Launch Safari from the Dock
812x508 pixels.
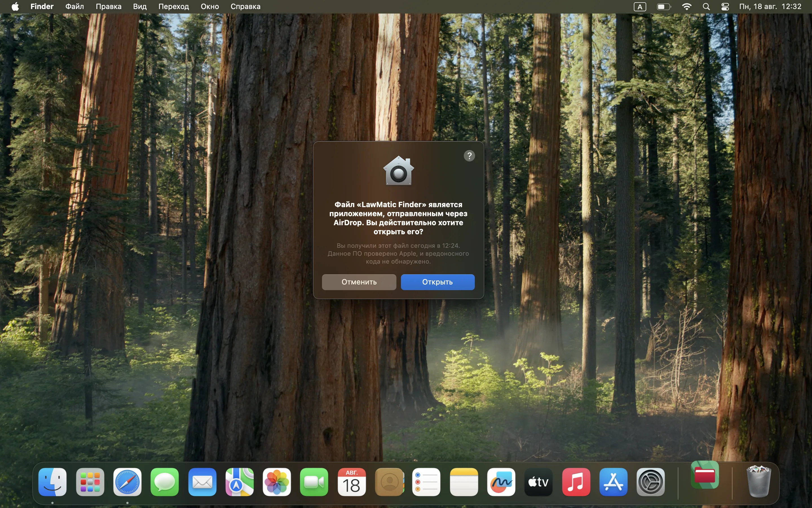click(x=127, y=482)
